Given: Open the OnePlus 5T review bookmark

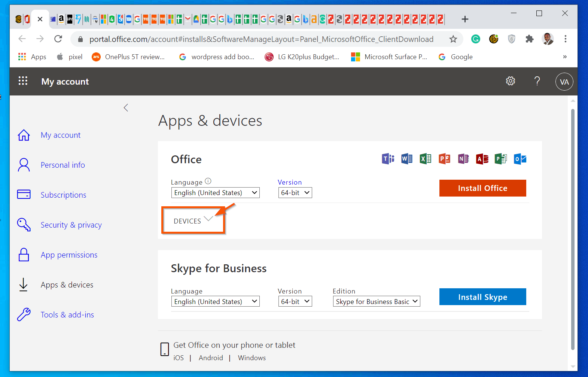Looking at the screenshot, I should tap(128, 57).
